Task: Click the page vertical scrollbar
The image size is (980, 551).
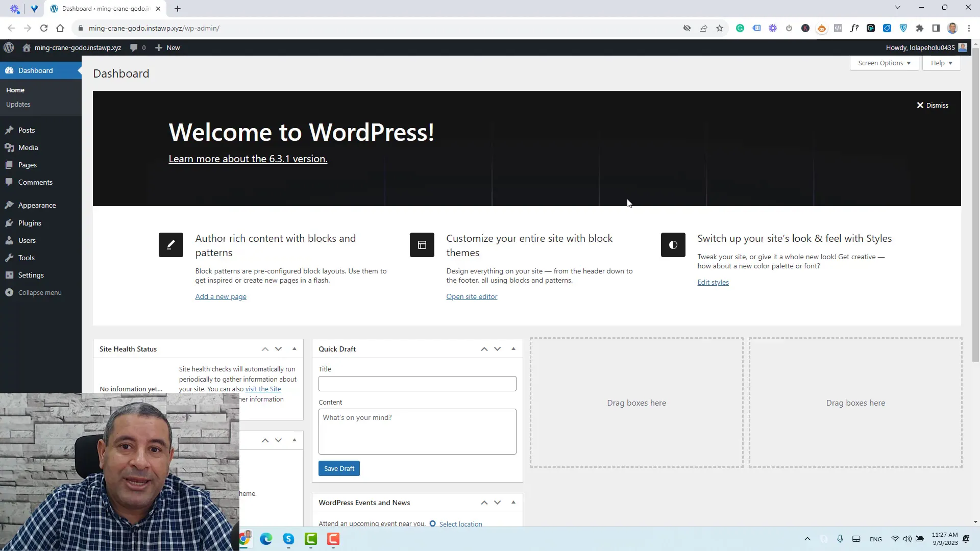Action: coord(975,204)
